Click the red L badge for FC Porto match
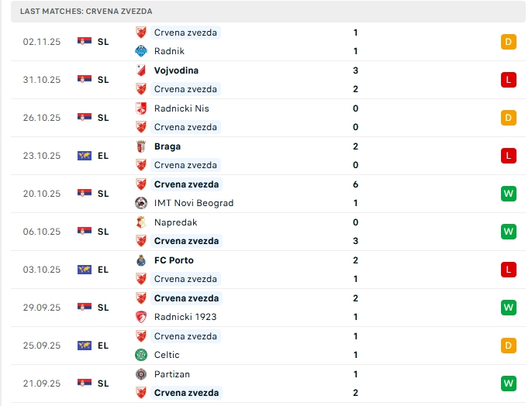Image resolution: width=532 pixels, height=406 pixels. pyautogui.click(x=509, y=270)
